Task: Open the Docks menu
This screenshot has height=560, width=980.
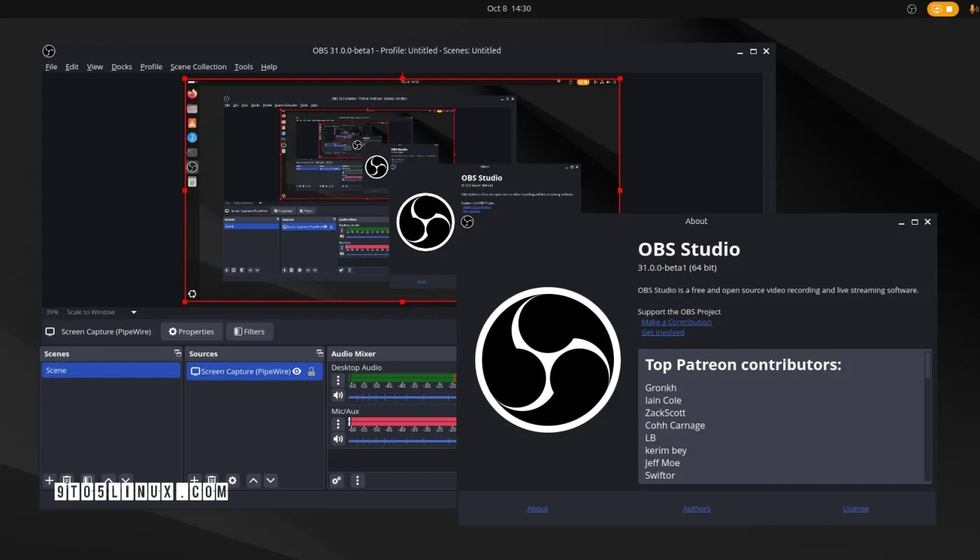Action: pyautogui.click(x=122, y=66)
